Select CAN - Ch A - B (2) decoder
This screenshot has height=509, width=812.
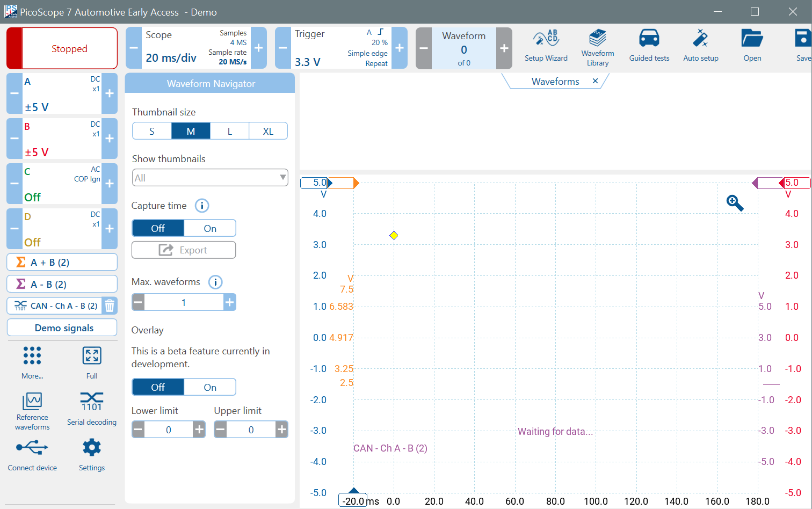55,306
